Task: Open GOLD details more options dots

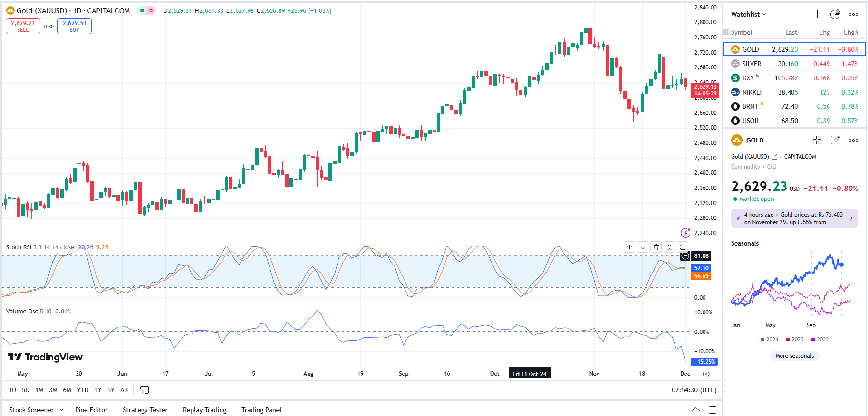Action: pos(854,140)
